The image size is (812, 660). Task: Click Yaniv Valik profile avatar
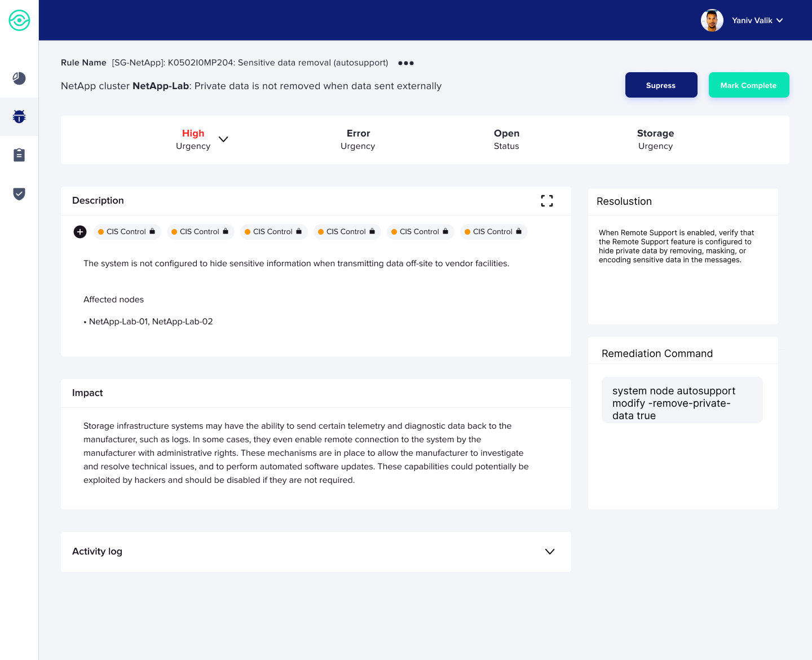712,20
